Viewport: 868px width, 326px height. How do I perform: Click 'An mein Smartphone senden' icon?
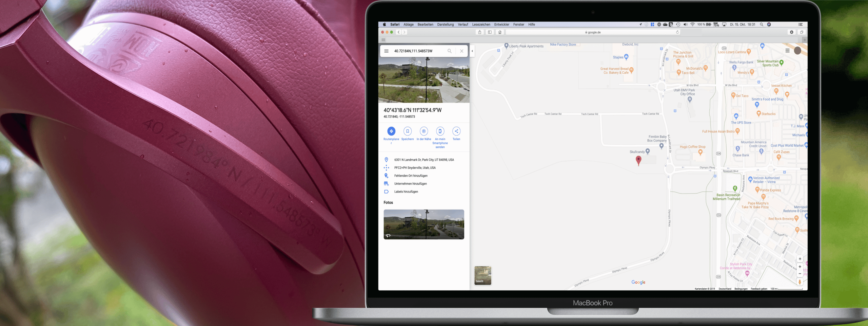[x=440, y=131]
